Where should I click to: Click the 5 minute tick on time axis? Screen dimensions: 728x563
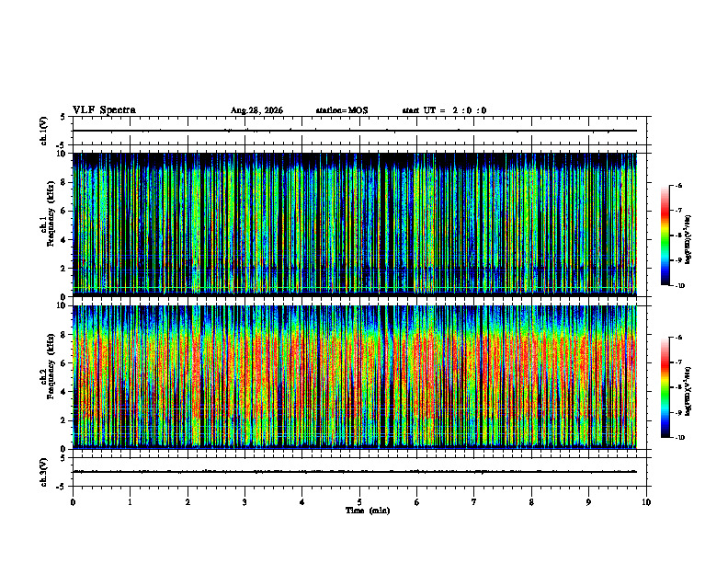pyautogui.click(x=359, y=502)
